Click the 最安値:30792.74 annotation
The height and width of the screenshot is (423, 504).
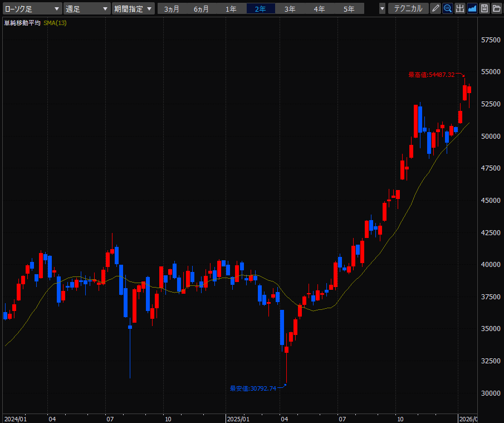[x=253, y=388]
